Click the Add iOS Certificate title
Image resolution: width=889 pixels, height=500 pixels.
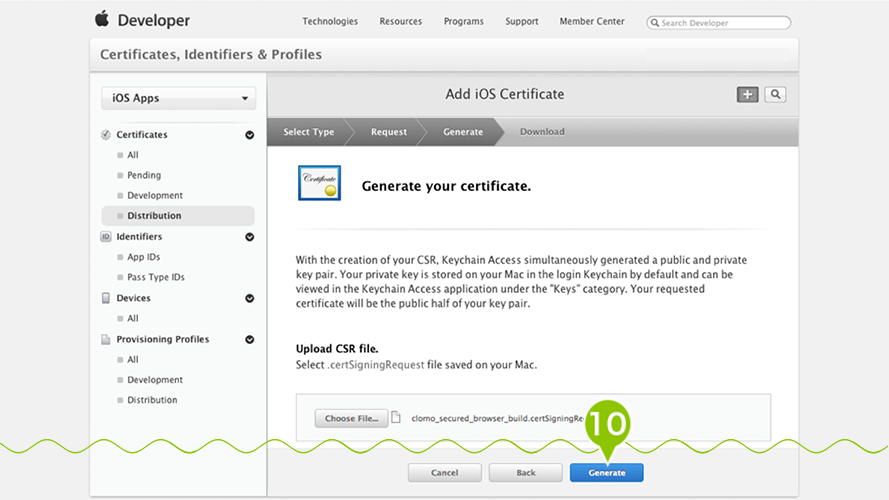[x=505, y=94]
